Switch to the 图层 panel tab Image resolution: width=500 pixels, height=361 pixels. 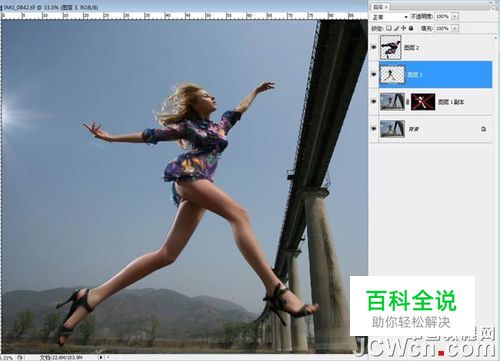(x=380, y=7)
